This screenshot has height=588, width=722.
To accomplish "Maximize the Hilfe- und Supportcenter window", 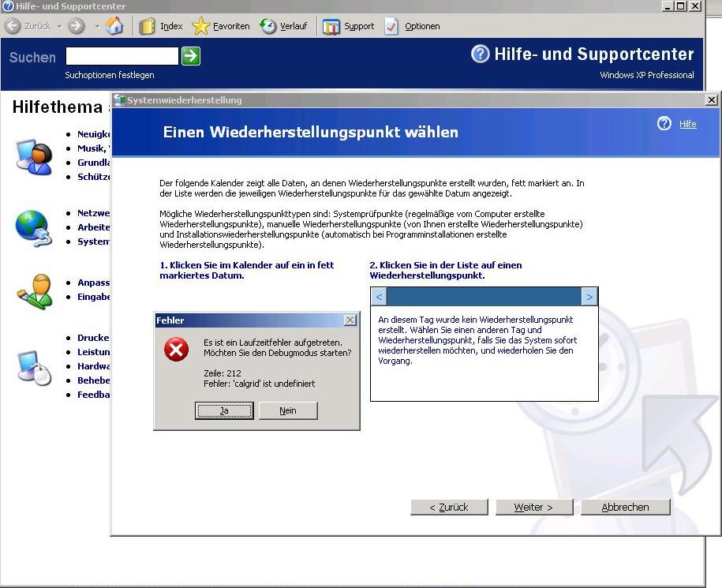I will (x=681, y=6).
